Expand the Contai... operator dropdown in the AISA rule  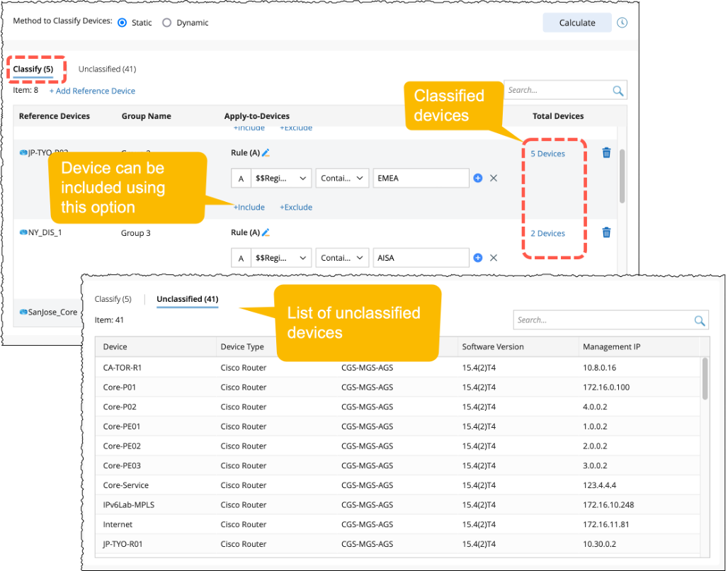[343, 258]
